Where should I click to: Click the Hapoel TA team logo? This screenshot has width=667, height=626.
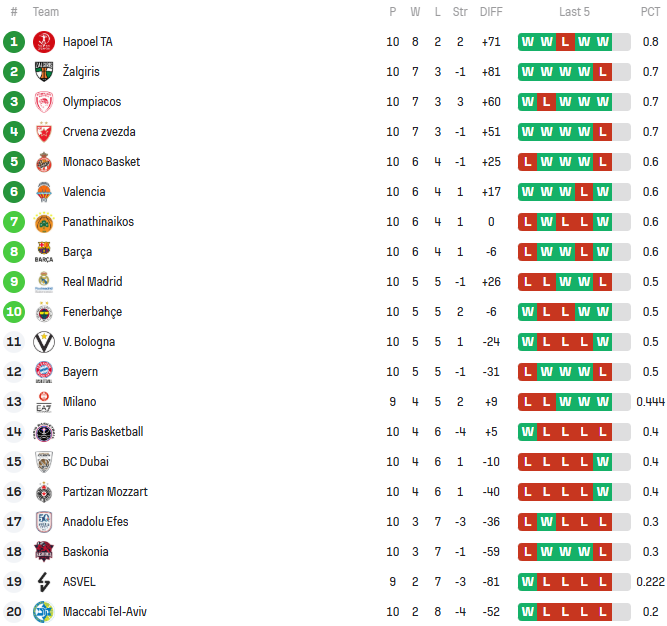coord(43,42)
